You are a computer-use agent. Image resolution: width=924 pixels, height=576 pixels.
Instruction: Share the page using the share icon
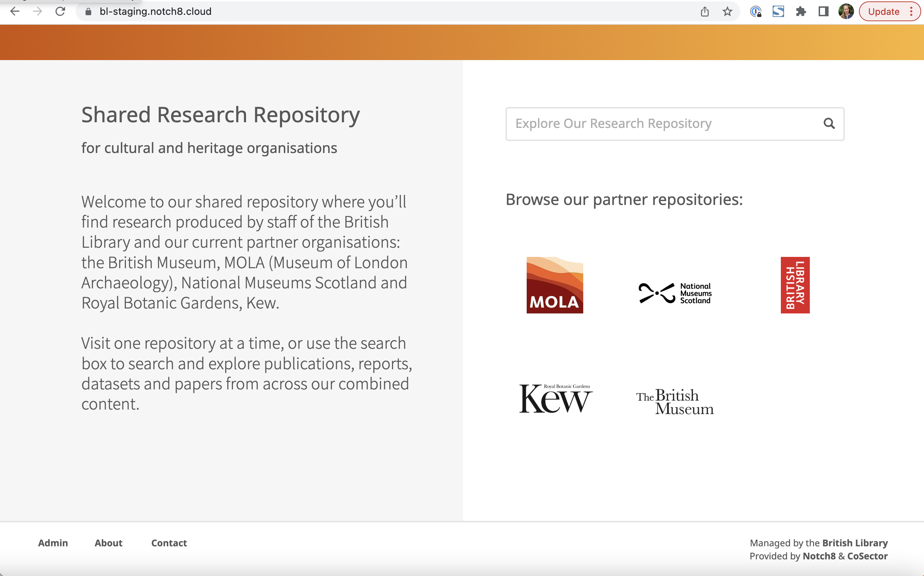point(704,11)
